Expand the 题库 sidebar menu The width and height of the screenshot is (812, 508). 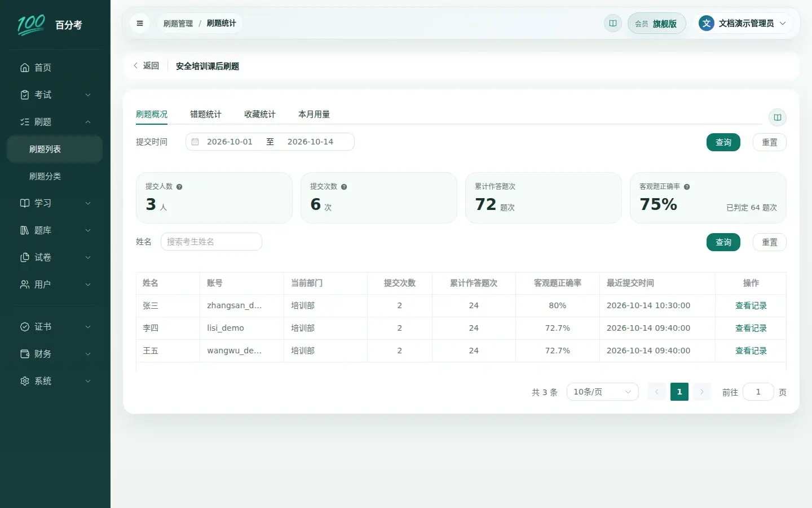point(55,230)
